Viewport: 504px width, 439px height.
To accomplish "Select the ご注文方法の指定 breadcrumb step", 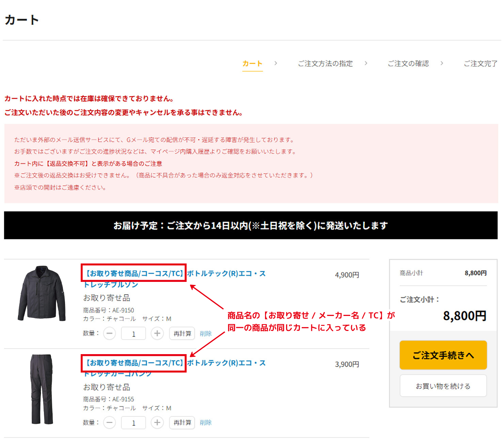I will tap(325, 63).
